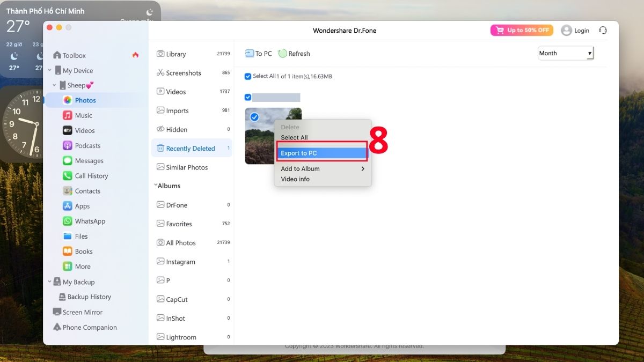Click the desktop clock widget
This screenshot has width=644, height=362.
coord(23,125)
